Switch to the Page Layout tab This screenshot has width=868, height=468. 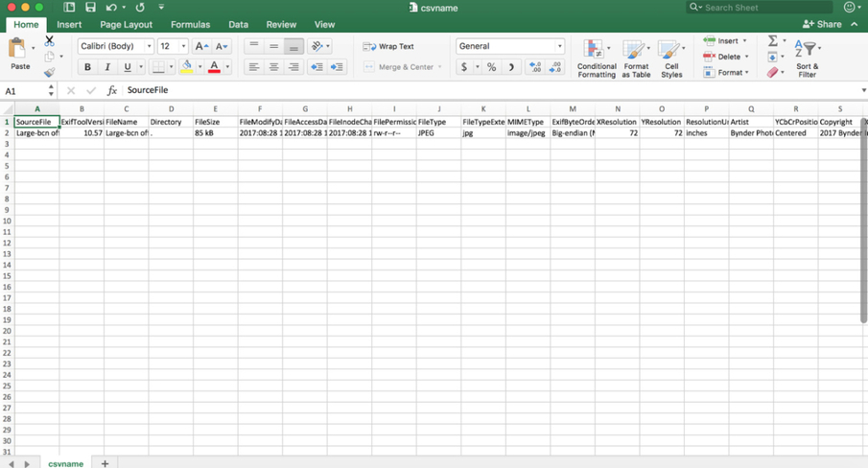(127, 24)
